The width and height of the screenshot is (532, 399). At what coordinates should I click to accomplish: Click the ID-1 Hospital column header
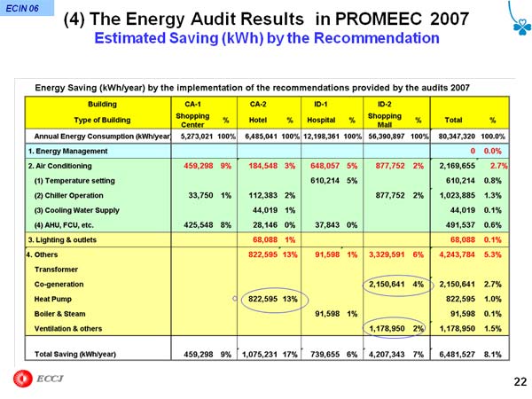[x=321, y=112]
